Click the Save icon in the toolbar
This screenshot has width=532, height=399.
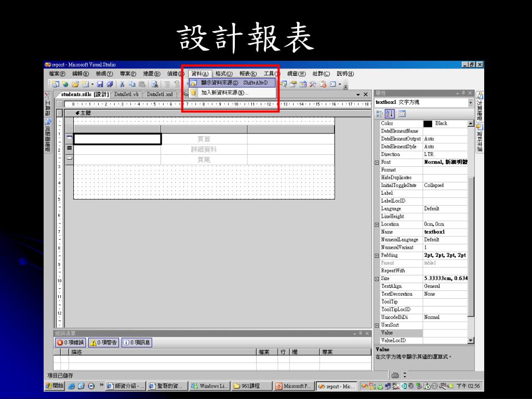click(x=100, y=84)
